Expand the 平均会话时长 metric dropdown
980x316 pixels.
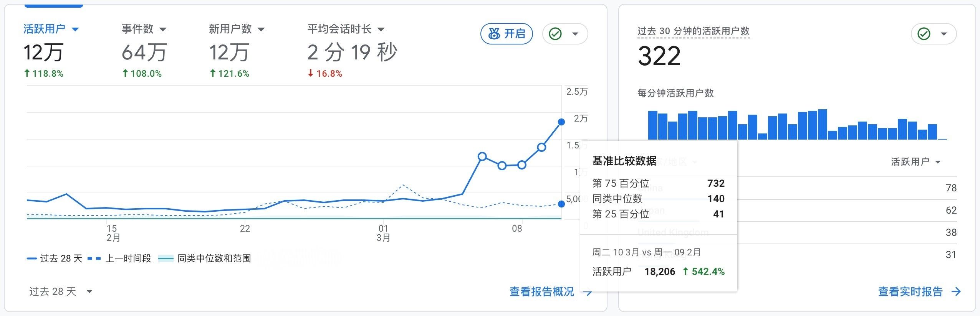click(381, 29)
